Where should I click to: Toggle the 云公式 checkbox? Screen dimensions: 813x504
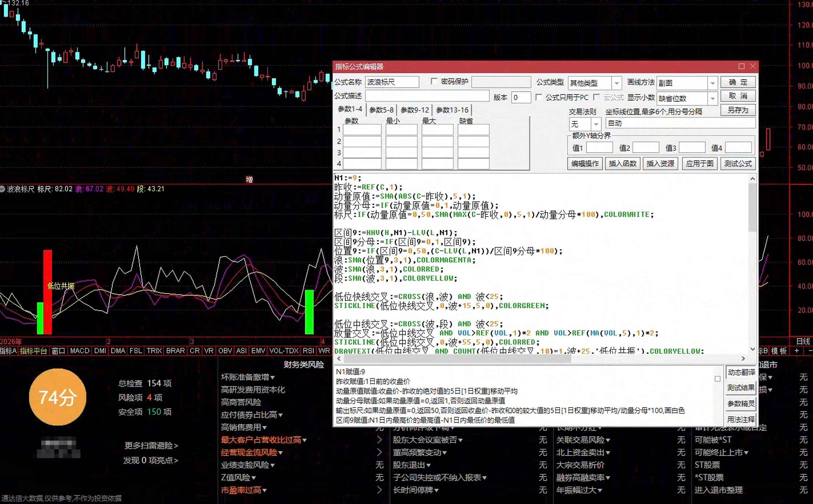coord(596,97)
